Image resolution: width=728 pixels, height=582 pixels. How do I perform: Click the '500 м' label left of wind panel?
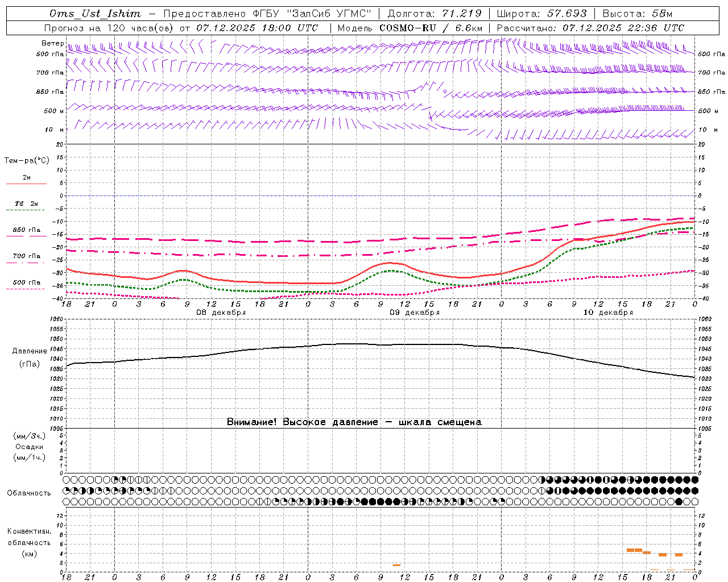pos(54,111)
